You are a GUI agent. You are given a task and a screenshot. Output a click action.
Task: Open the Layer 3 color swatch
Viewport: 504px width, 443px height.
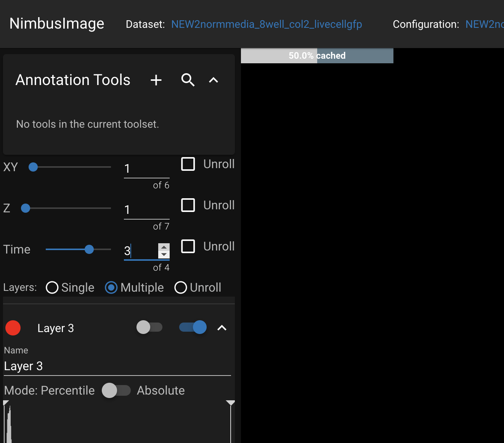[13, 327]
